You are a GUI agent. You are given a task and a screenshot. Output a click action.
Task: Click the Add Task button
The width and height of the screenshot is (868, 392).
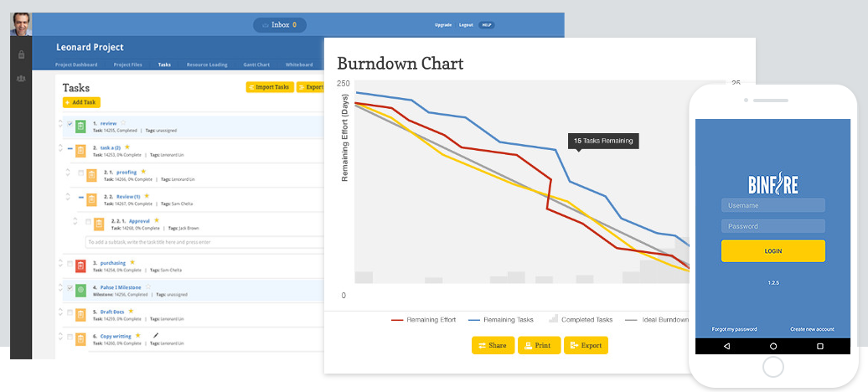click(x=81, y=102)
